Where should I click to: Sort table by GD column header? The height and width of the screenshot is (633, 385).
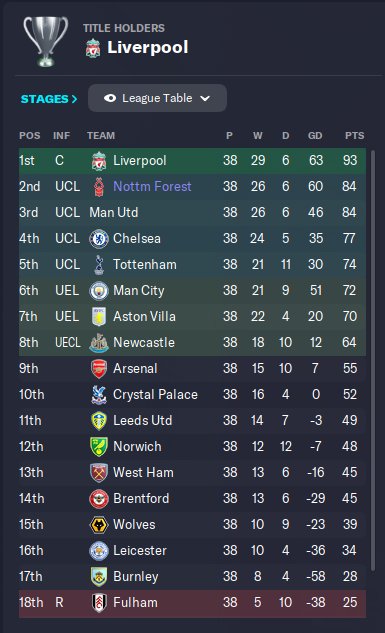point(315,136)
